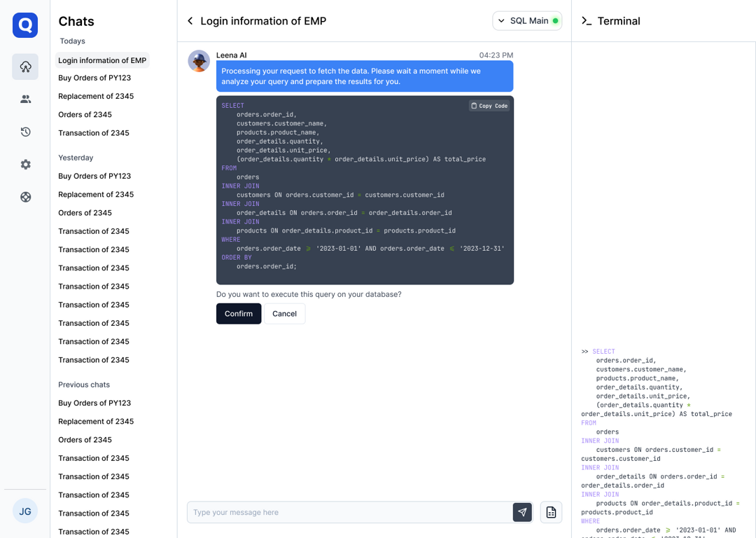
Task: Open 'Replacement of 2345' under Yesterday
Action: tap(96, 194)
